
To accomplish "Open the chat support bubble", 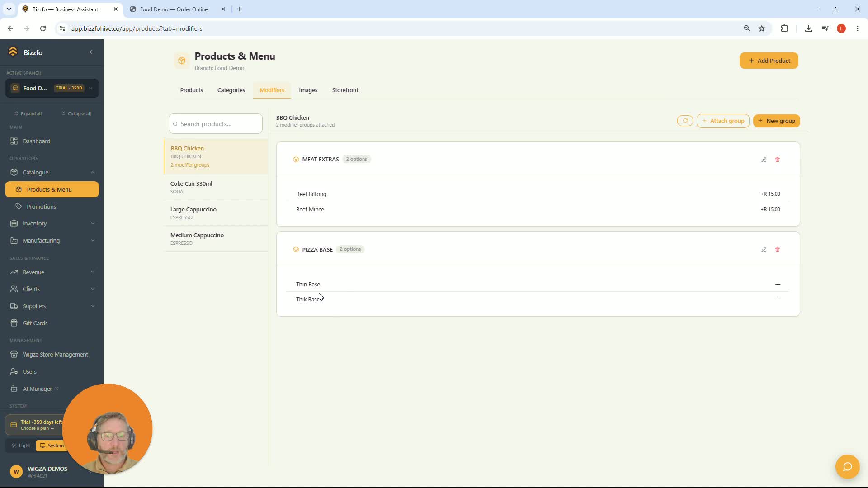I will (847, 467).
